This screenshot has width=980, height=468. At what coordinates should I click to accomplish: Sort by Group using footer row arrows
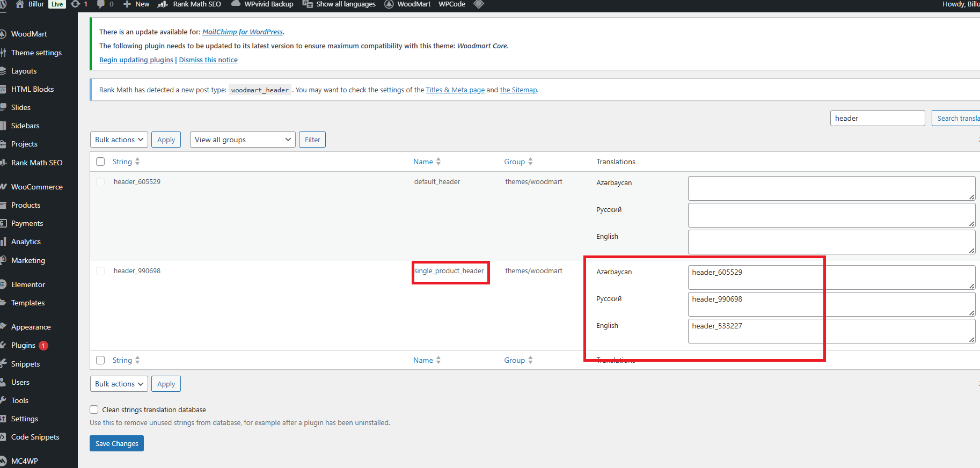tap(530, 360)
